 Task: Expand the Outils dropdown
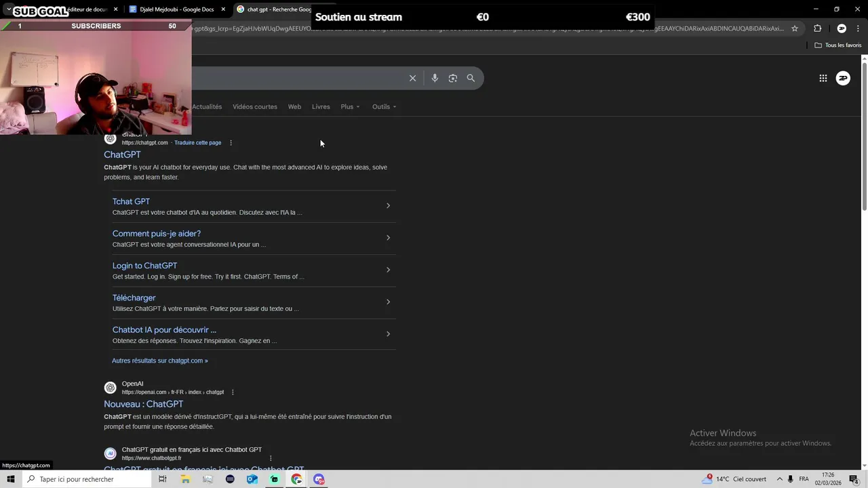(x=384, y=106)
